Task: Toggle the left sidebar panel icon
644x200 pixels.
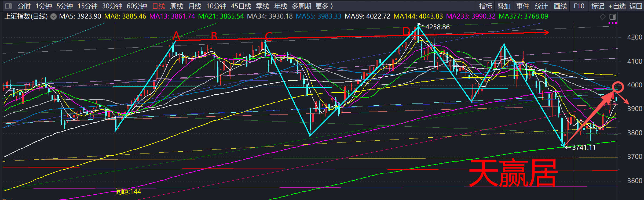Action: 9,6
